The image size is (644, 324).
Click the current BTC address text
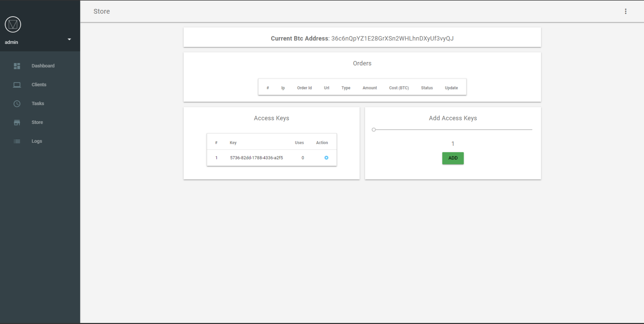pos(392,39)
